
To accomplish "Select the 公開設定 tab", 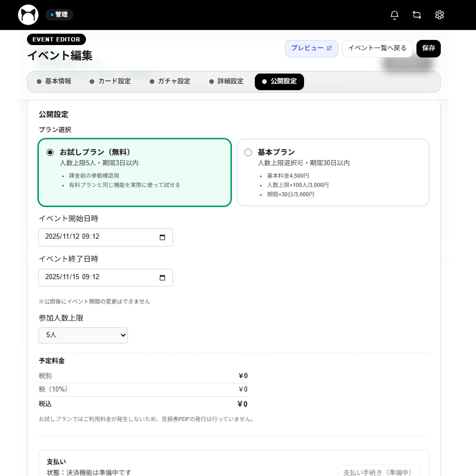I will pyautogui.click(x=279, y=81).
